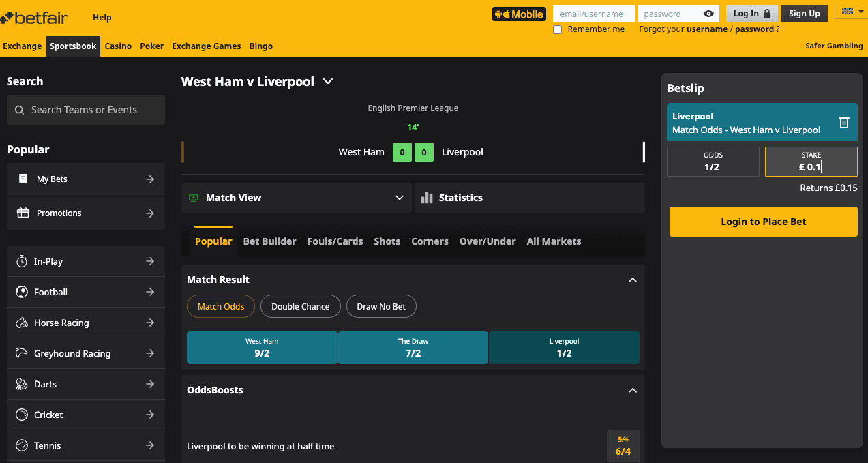Focus the email/username field
Image resolution: width=868 pixels, height=463 pixels.
593,14
